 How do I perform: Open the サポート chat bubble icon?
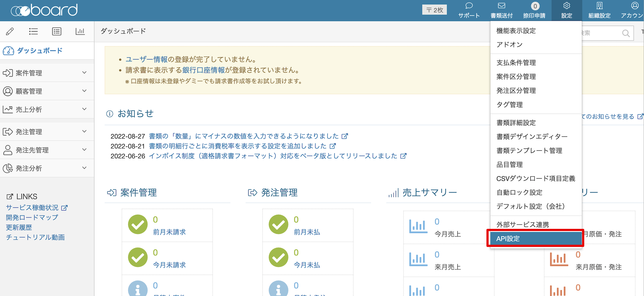click(469, 6)
